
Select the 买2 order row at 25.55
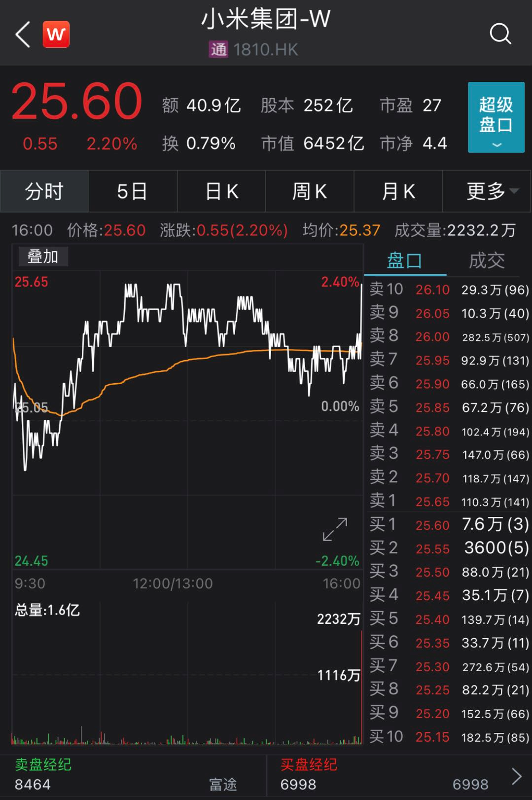[x=449, y=548]
